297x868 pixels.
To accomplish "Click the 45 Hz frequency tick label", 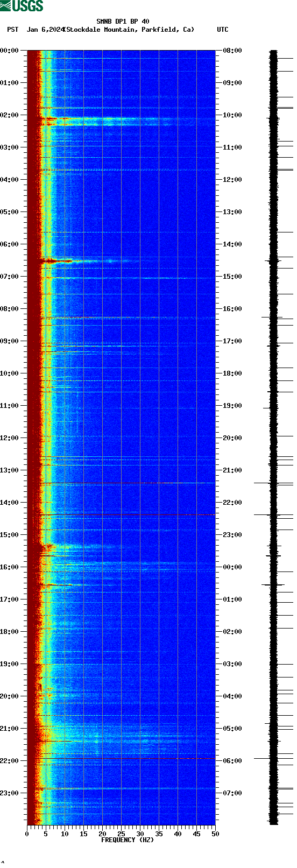I will [x=196, y=834].
